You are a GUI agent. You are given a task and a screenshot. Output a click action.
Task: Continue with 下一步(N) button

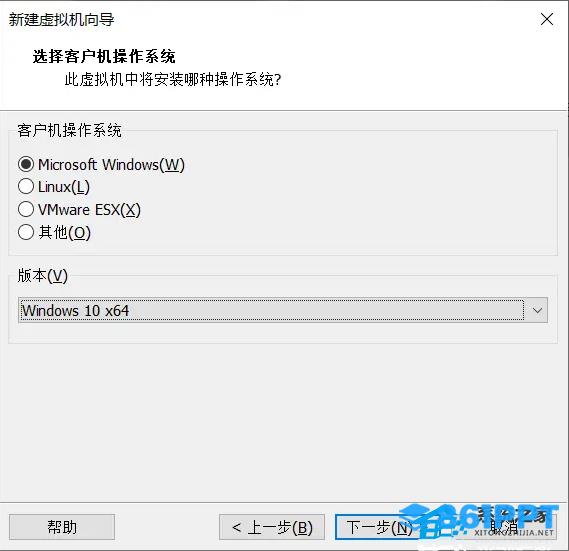pyautogui.click(x=377, y=527)
